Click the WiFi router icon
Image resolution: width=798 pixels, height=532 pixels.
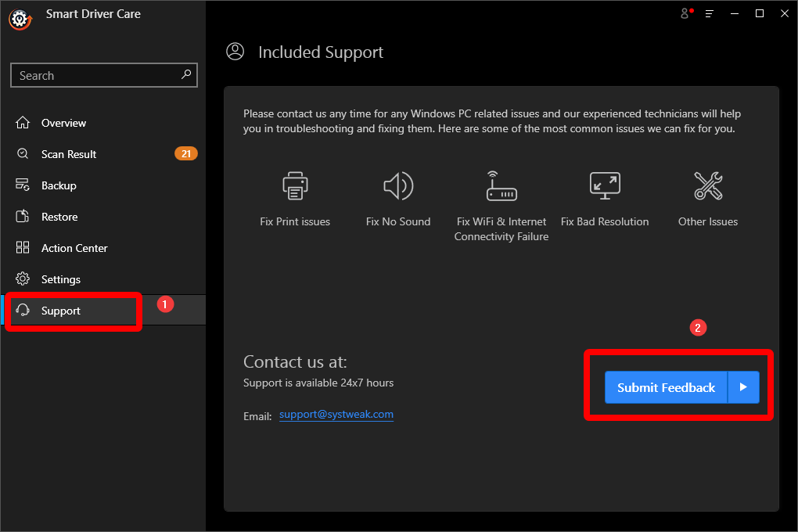pos(501,186)
